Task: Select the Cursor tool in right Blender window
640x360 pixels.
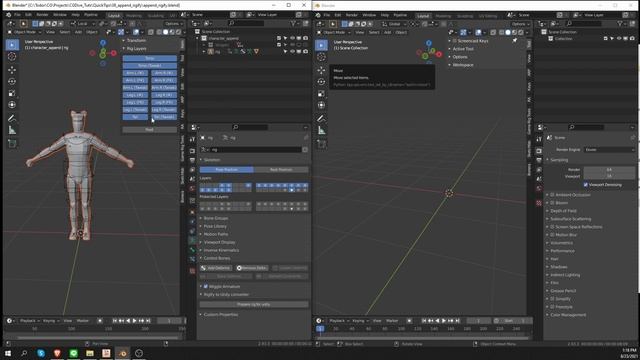Action: pyautogui.click(x=321, y=57)
